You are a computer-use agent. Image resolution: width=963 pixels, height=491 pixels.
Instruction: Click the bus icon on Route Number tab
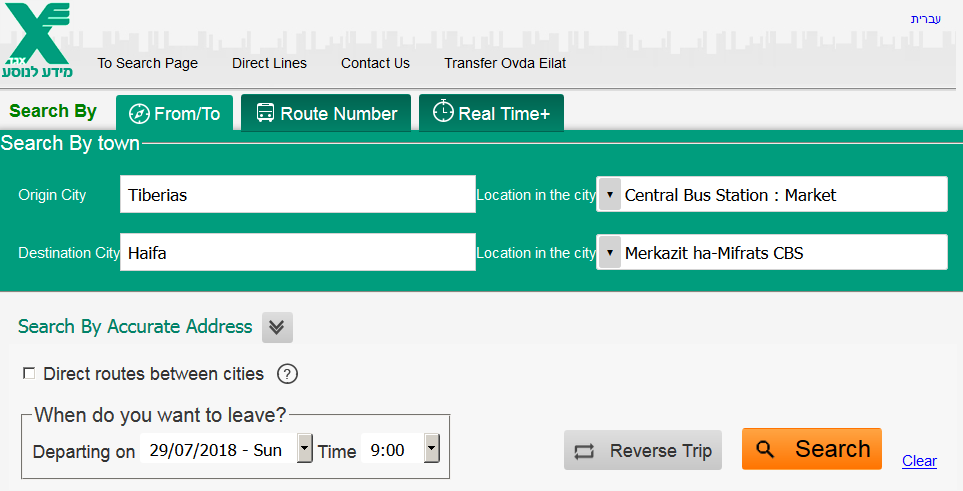(265, 113)
